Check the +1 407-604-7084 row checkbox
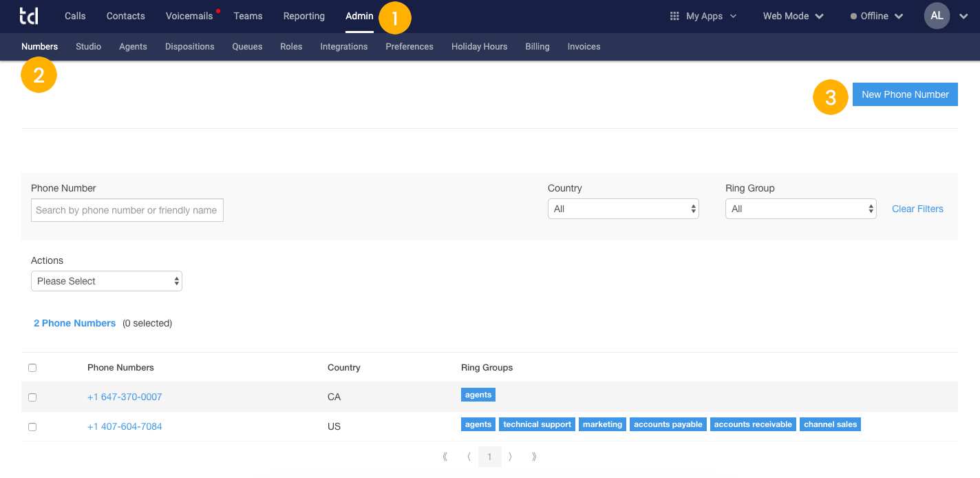The width and height of the screenshot is (980, 478). [x=32, y=427]
